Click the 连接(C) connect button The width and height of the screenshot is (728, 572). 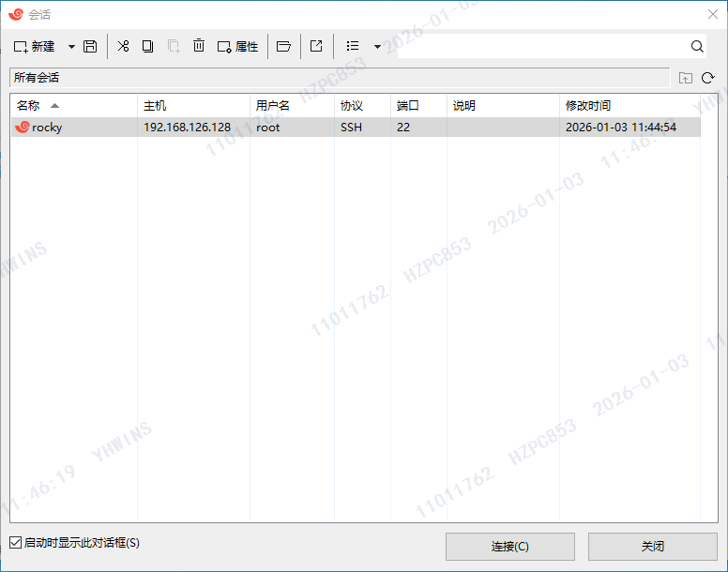(509, 547)
